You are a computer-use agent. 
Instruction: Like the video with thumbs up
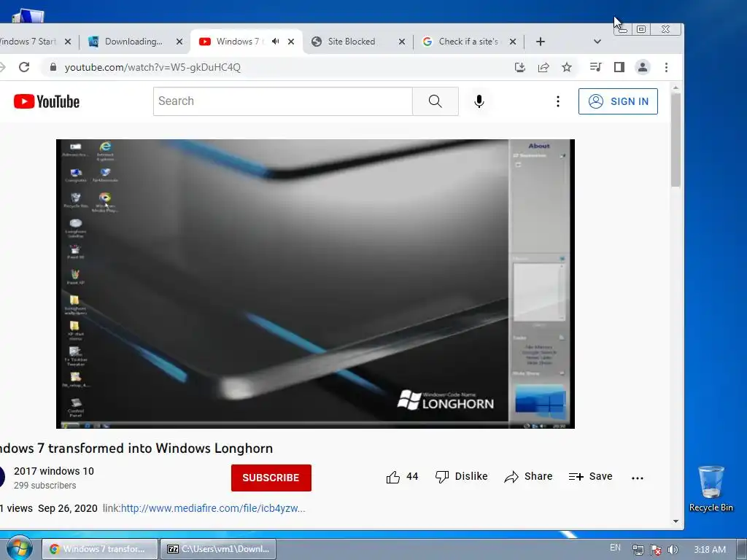click(x=402, y=477)
